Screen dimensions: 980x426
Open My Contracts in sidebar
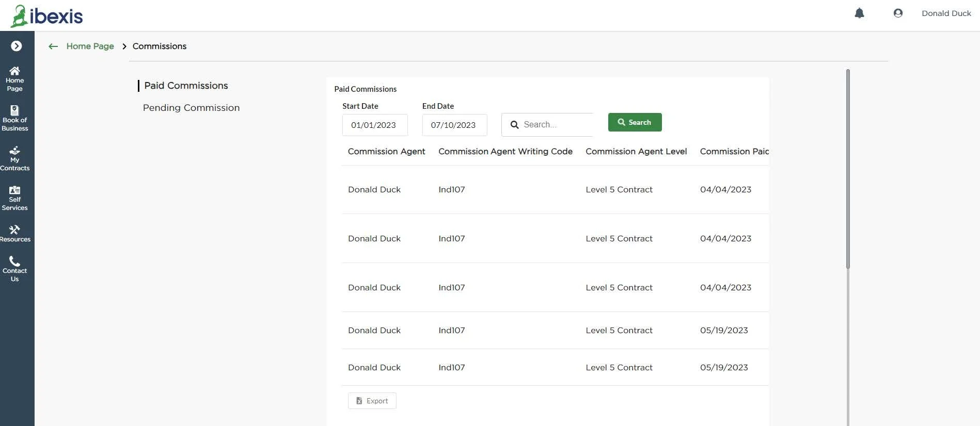pyautogui.click(x=15, y=158)
